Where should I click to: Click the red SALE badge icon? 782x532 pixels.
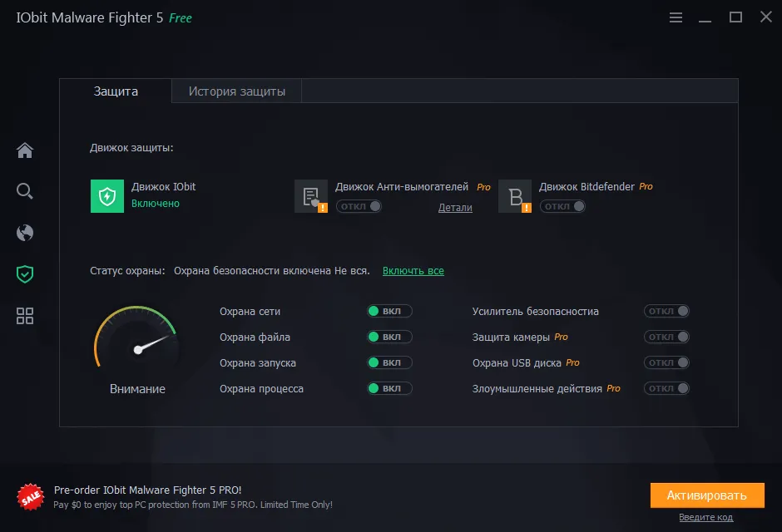(31, 496)
